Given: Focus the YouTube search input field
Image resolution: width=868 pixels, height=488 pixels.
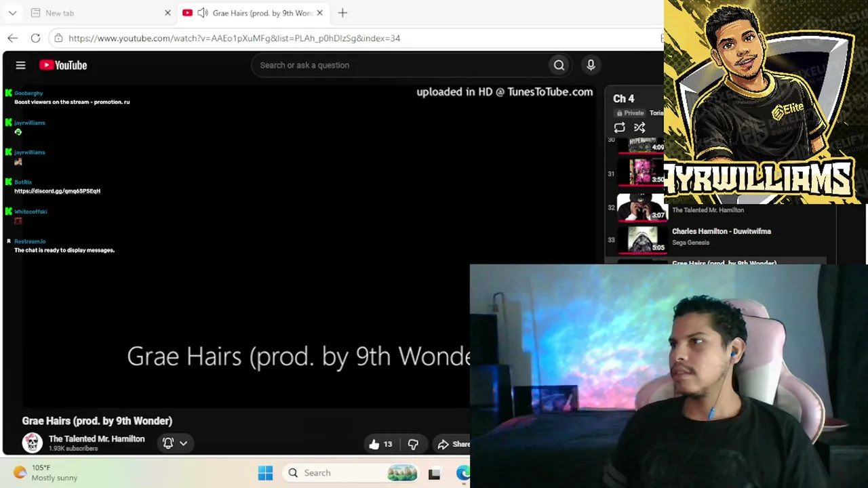Looking at the screenshot, I should pos(400,65).
